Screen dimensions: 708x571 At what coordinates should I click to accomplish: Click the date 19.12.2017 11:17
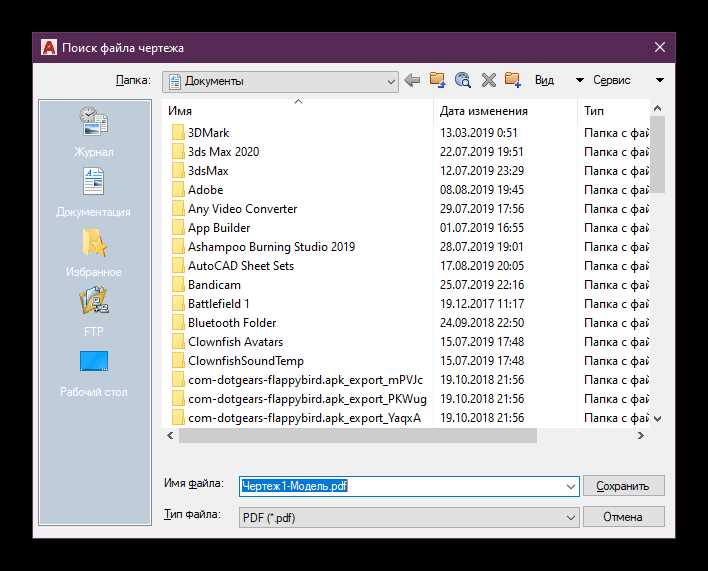(x=482, y=304)
